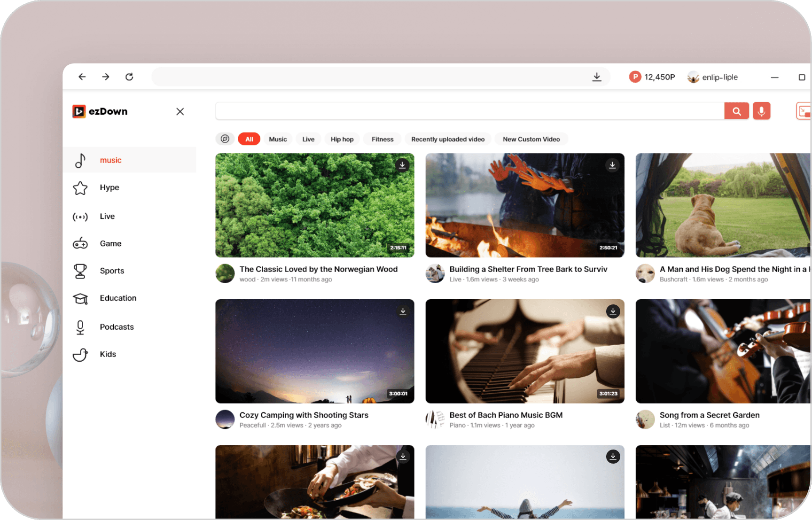Switch to the All tab
The image size is (812, 520).
pyautogui.click(x=249, y=139)
